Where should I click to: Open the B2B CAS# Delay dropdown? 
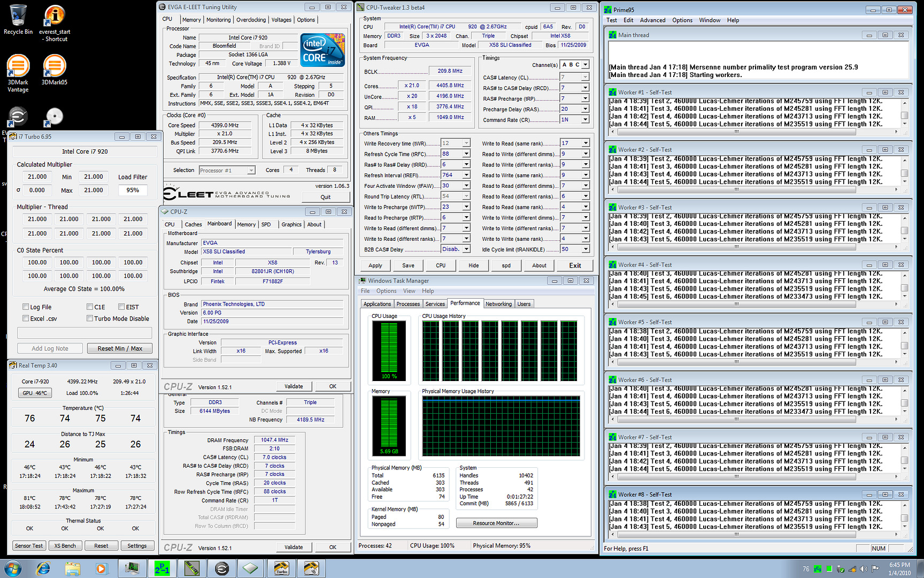coord(466,249)
